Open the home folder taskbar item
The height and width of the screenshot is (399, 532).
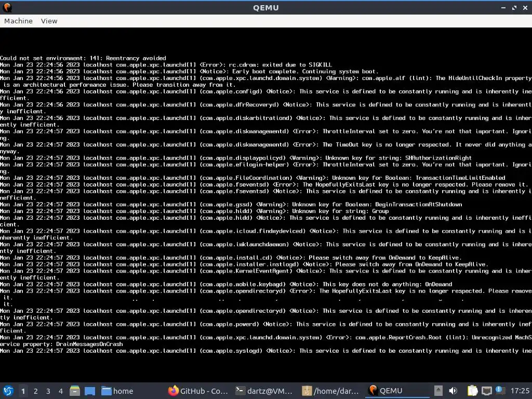tap(118, 391)
